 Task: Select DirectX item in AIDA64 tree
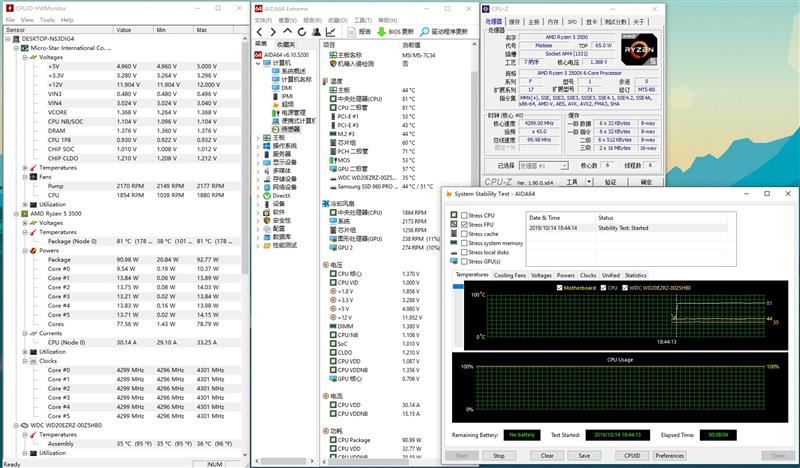click(277, 195)
